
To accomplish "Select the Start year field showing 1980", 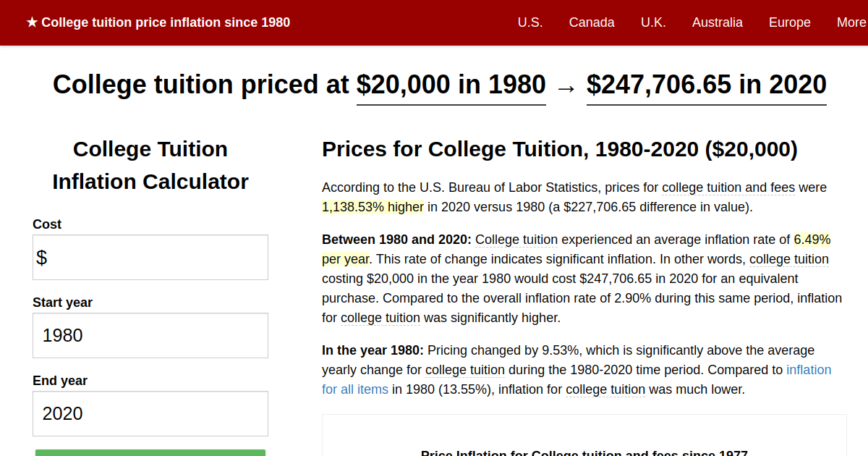I will (150, 335).
